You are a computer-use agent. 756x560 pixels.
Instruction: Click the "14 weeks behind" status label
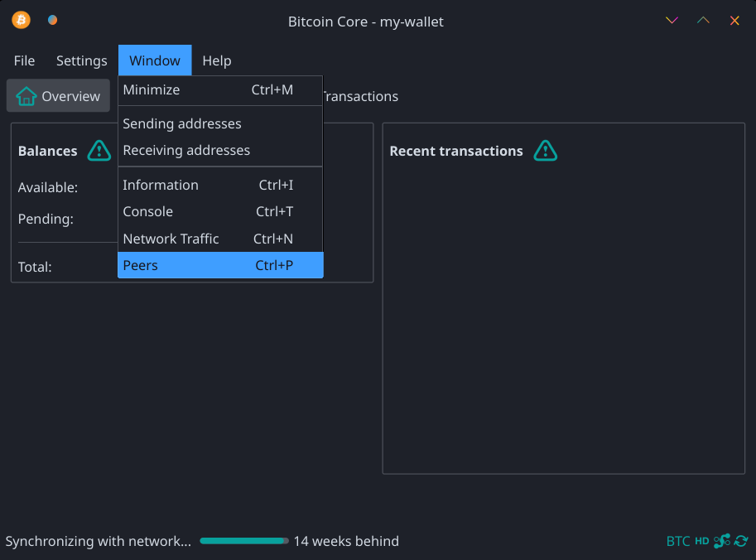click(x=346, y=541)
